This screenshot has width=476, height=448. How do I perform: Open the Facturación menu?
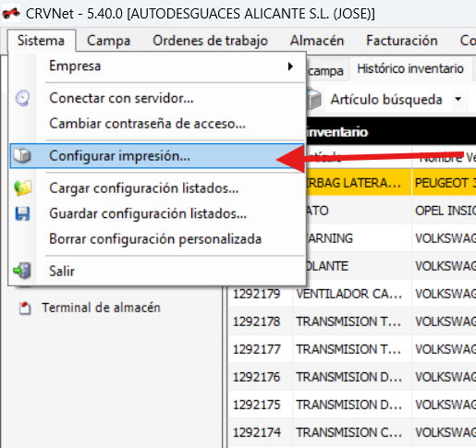pyautogui.click(x=402, y=41)
